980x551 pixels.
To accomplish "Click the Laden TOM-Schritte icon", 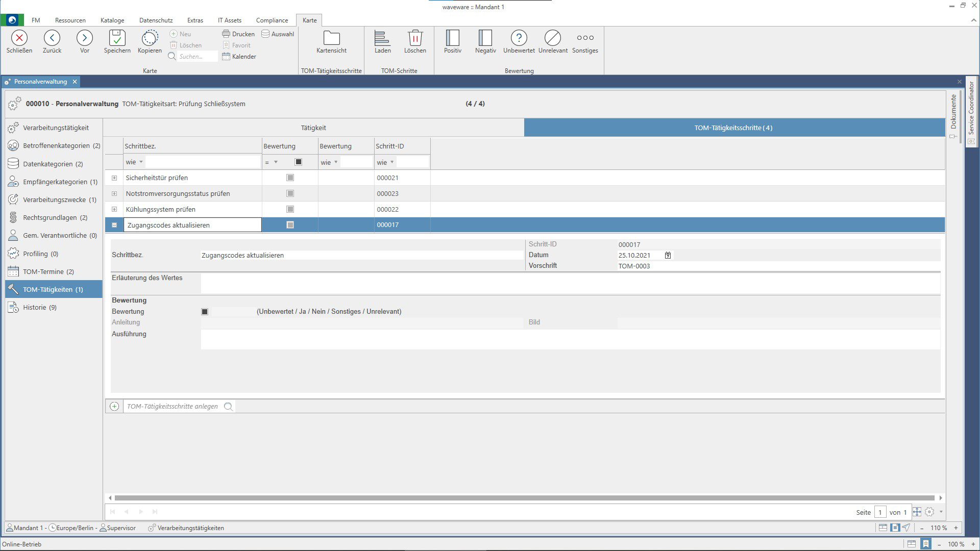I will coord(382,38).
